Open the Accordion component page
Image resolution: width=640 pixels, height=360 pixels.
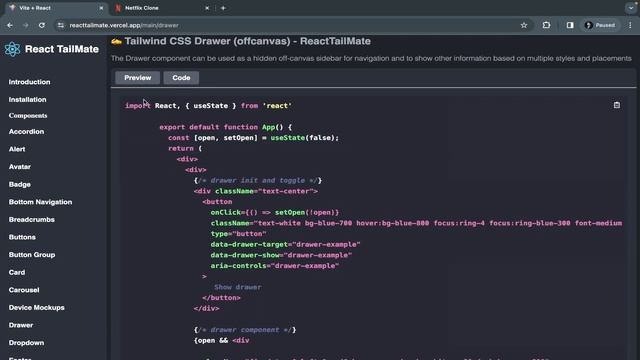coord(26,132)
